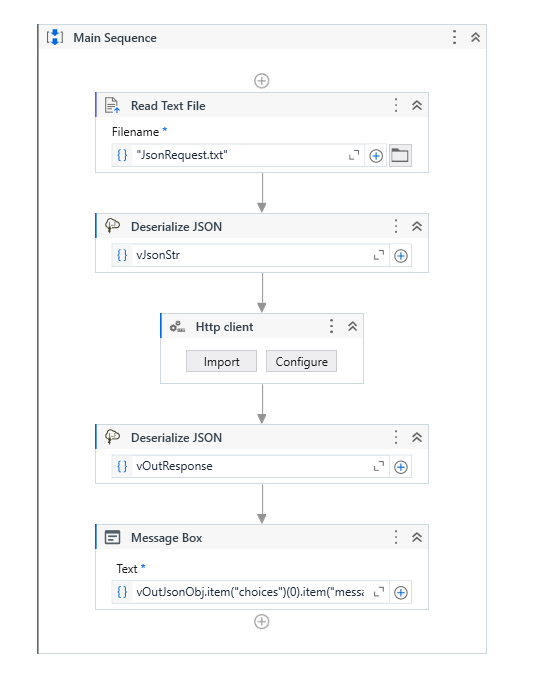
Task: Collapse the Main Sequence container
Action: coord(475,37)
